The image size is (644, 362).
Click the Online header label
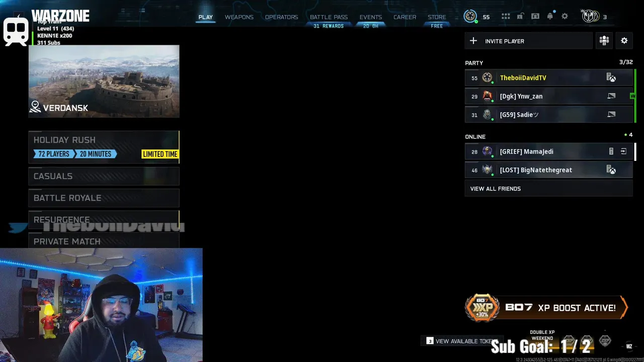pos(475,137)
